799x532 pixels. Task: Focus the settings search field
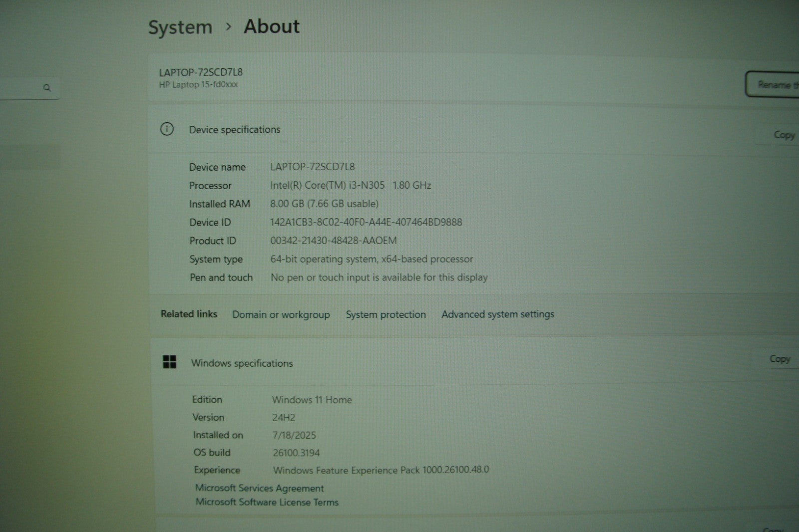coord(22,88)
